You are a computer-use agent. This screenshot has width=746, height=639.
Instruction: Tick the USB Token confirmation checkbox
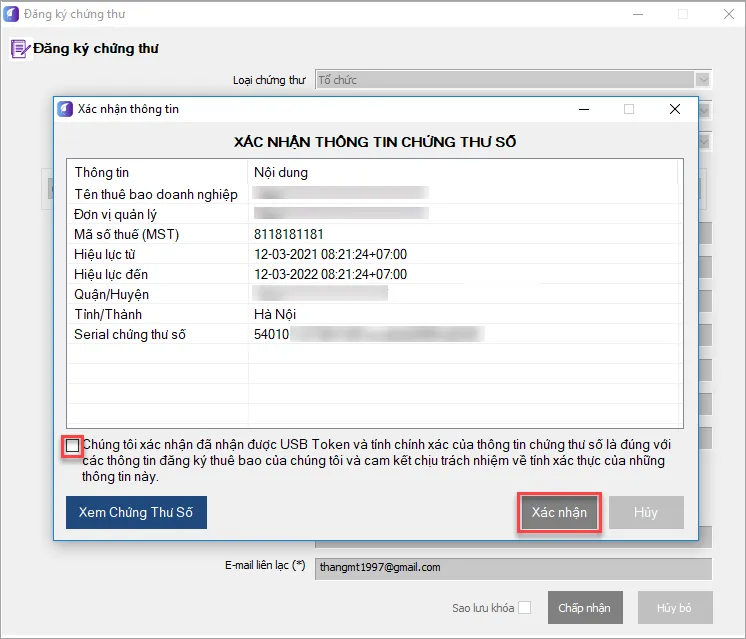click(73, 446)
